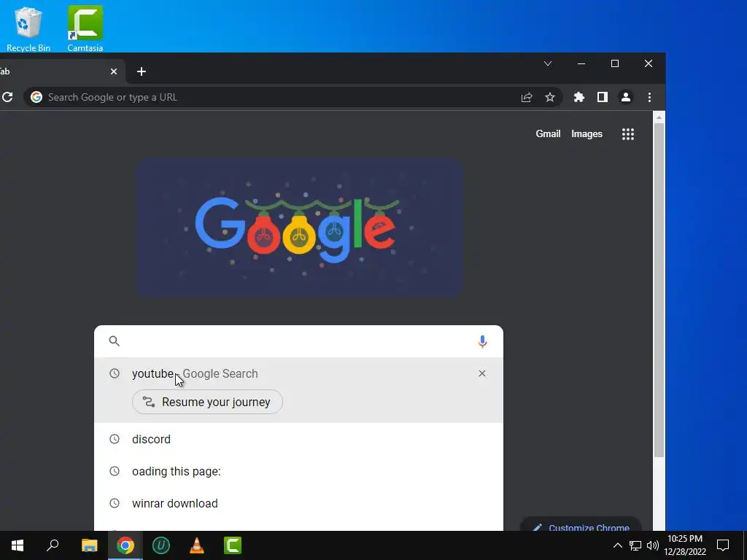The image size is (747, 560).
Task: Open Chrome Extensions puzzle icon
Action: pos(578,97)
